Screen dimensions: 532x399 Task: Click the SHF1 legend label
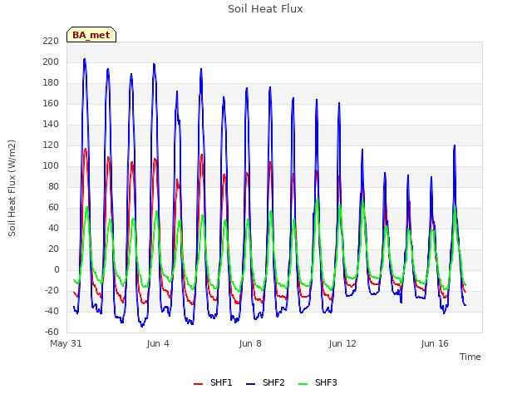221,382
